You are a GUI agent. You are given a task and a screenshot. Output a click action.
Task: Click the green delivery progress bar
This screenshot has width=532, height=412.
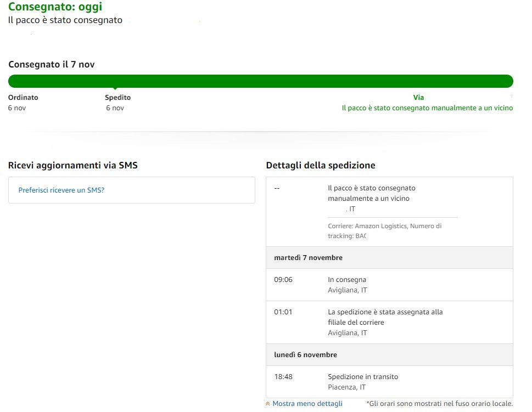tap(260, 81)
